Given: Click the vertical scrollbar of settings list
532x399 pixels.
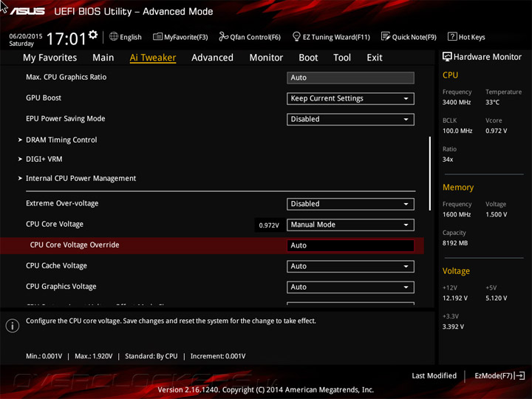Looking at the screenshot, I should [430, 173].
